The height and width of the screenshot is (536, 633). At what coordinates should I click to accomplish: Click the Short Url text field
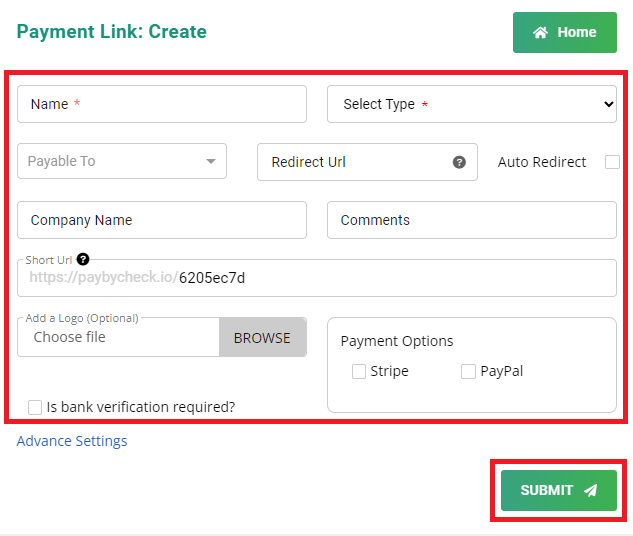point(316,278)
